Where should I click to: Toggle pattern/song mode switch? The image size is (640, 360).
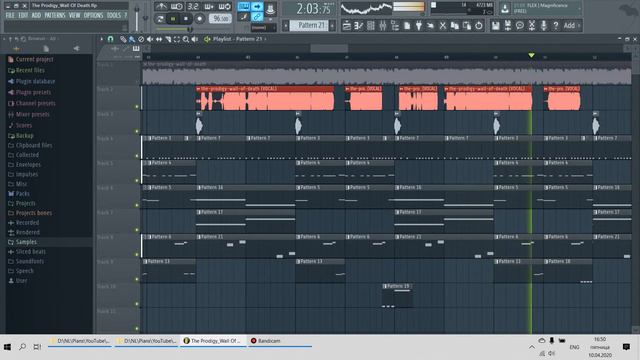click(x=160, y=19)
